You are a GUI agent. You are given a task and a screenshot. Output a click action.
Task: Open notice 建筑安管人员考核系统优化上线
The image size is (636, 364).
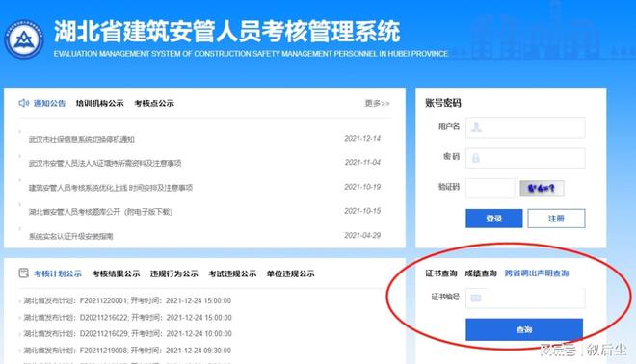(x=111, y=187)
